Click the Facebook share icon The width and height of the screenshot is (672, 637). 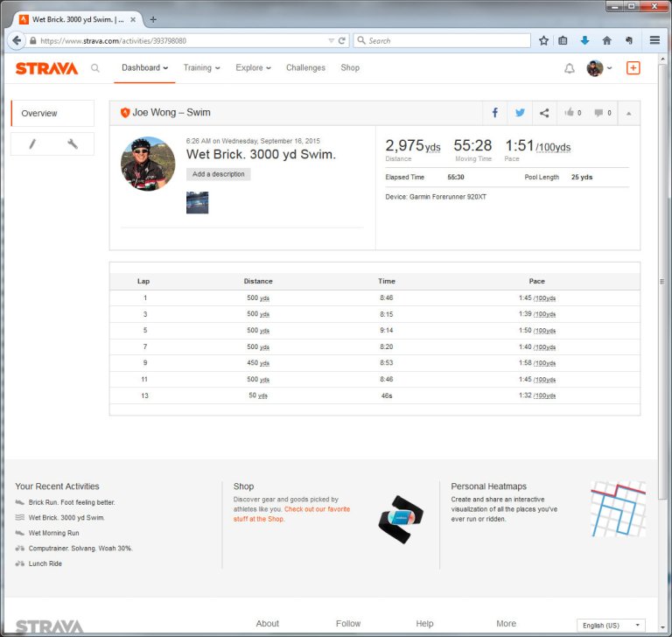click(495, 113)
